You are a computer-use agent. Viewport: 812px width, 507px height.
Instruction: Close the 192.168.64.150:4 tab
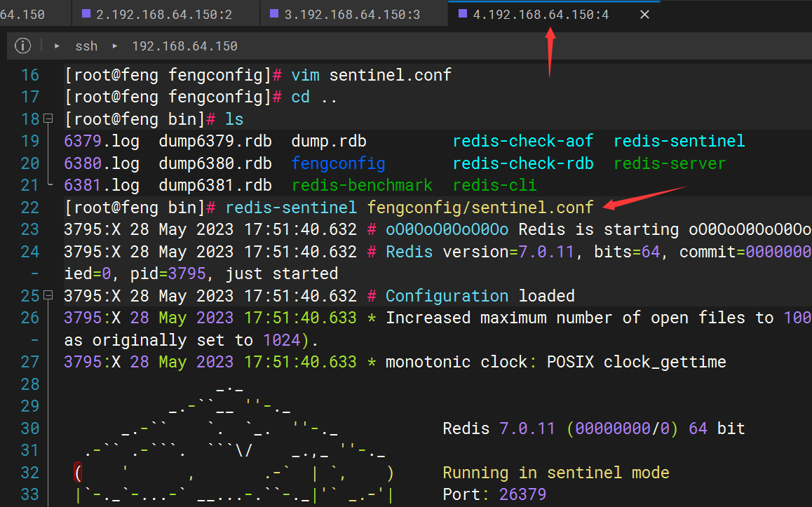tap(644, 15)
